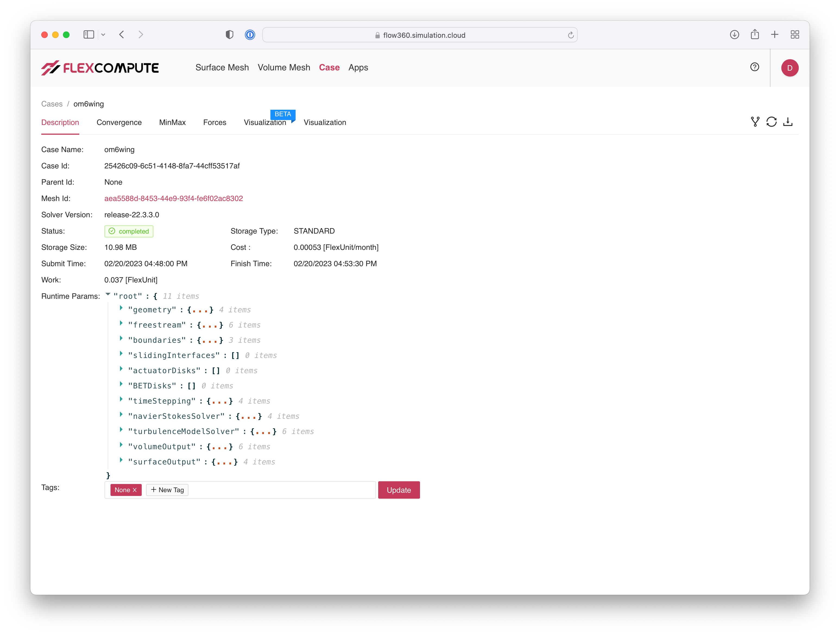Open the help question mark icon
840x635 pixels.
[x=754, y=67]
